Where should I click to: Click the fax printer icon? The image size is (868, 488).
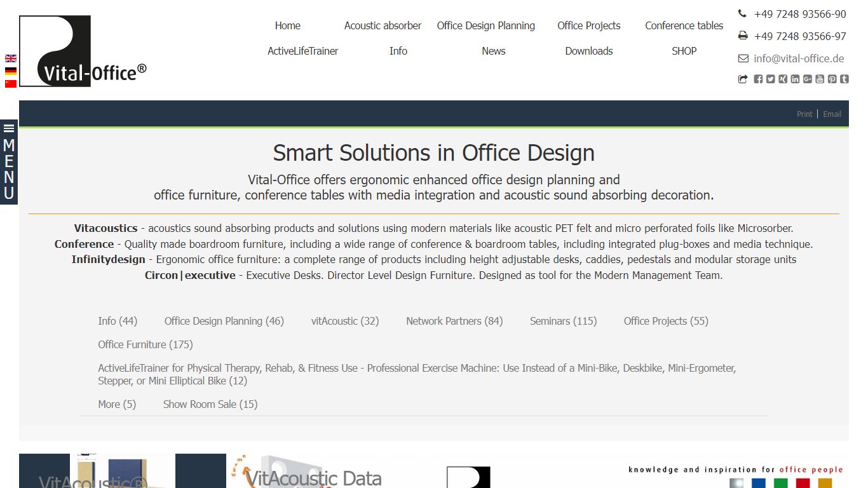(x=743, y=36)
